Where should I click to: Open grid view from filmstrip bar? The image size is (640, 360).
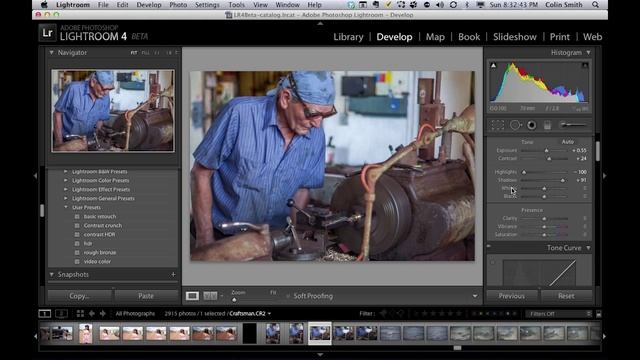coord(80,313)
